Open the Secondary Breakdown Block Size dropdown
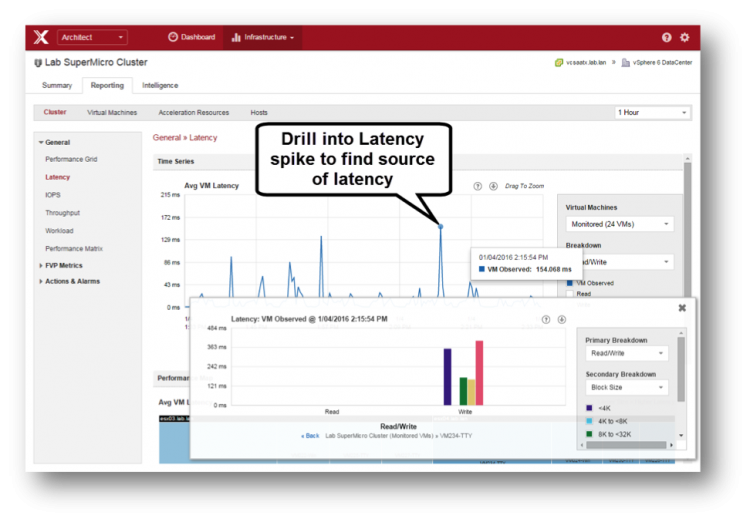Viewport: 750px width, 522px height. (x=627, y=388)
